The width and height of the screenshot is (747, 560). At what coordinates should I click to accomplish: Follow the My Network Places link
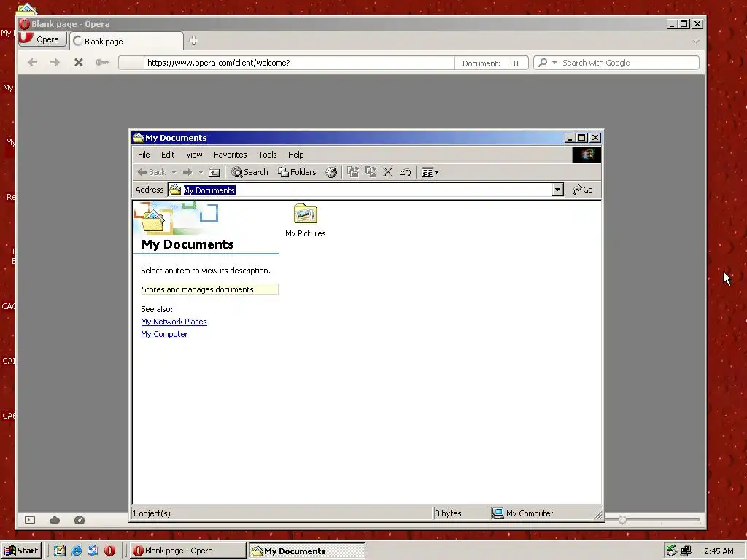(174, 322)
